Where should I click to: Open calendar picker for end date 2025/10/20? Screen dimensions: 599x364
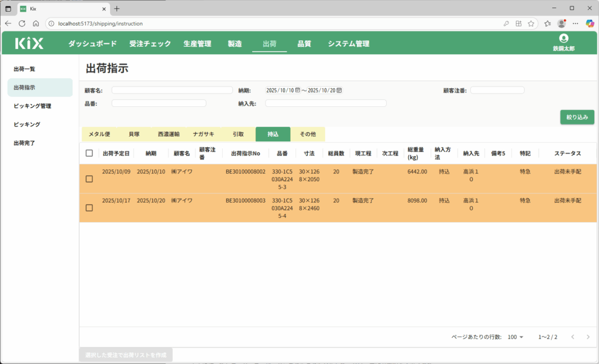[339, 91]
